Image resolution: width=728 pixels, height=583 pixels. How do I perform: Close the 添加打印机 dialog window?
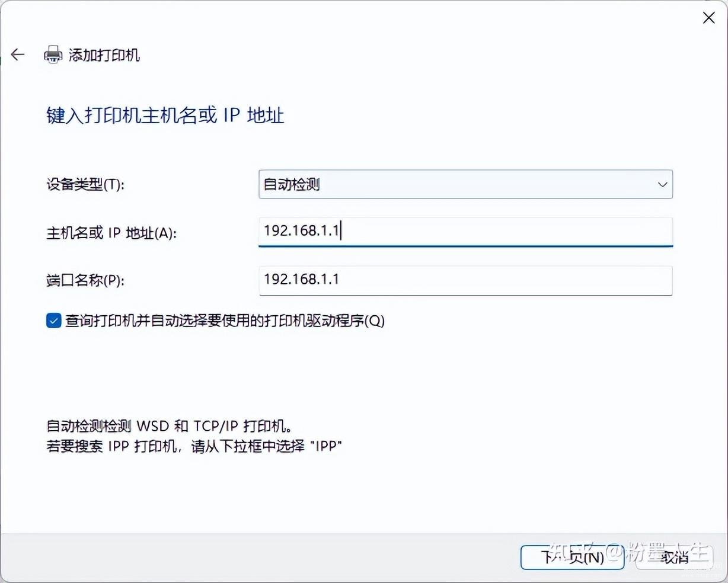pos(708,18)
